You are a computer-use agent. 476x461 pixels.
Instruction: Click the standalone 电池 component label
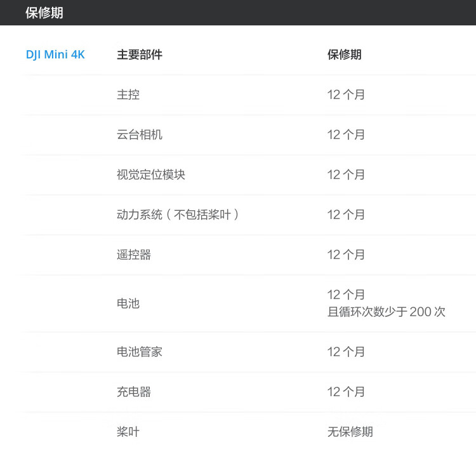(x=128, y=304)
